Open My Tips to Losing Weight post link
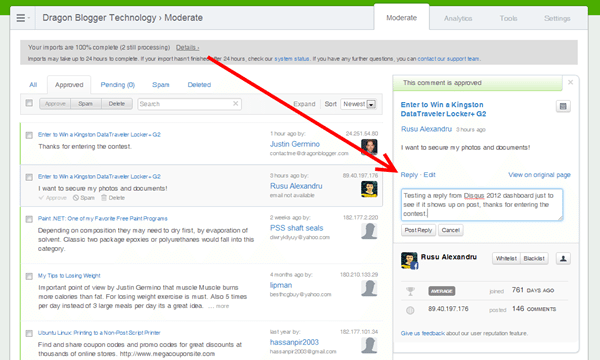The height and width of the screenshot is (360, 600). (x=69, y=276)
